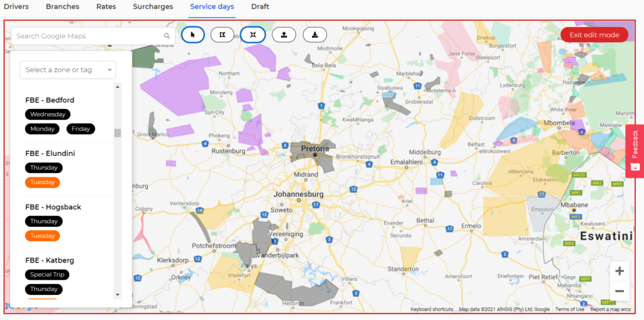
Task: Click the Johannesburg map label
Action: pos(299,194)
